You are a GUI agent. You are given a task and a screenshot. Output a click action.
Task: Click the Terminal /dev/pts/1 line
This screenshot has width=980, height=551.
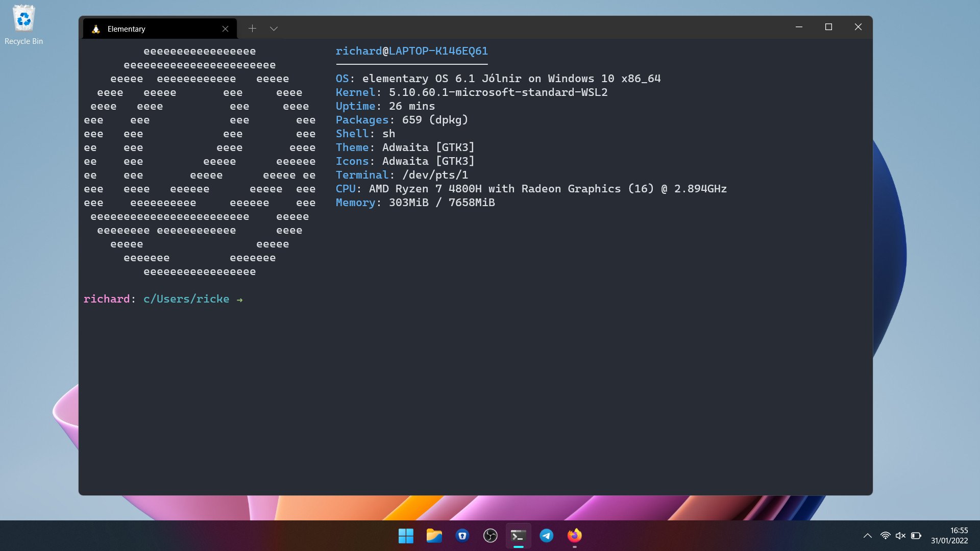pyautogui.click(x=401, y=175)
